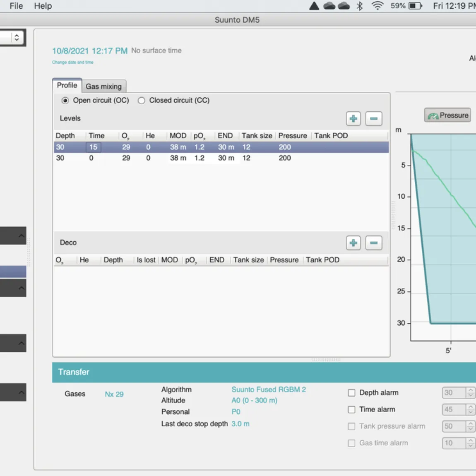The height and width of the screenshot is (476, 476).
Task: Change the Suunto Fused RGBM 2 algorithm
Action: coord(269,389)
